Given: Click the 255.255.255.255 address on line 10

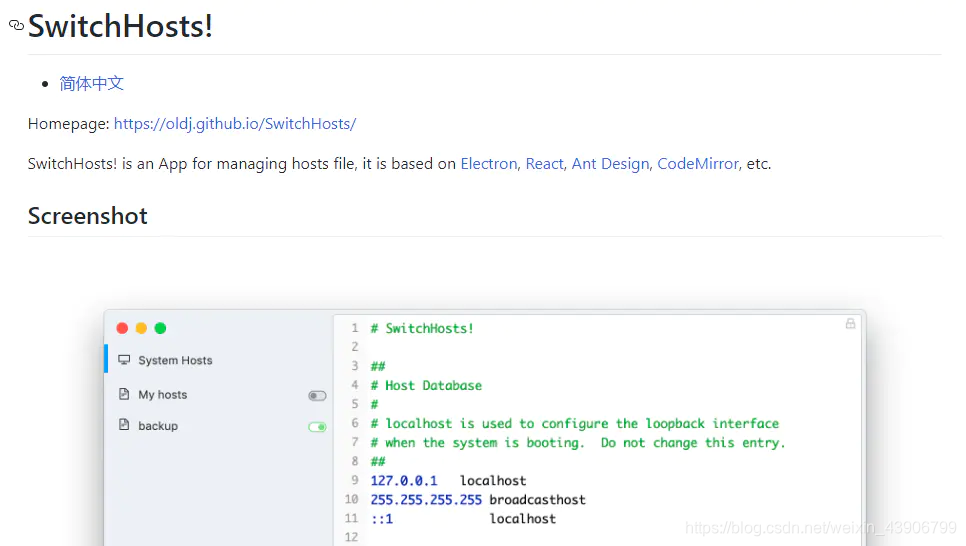Looking at the screenshot, I should coord(426,500).
